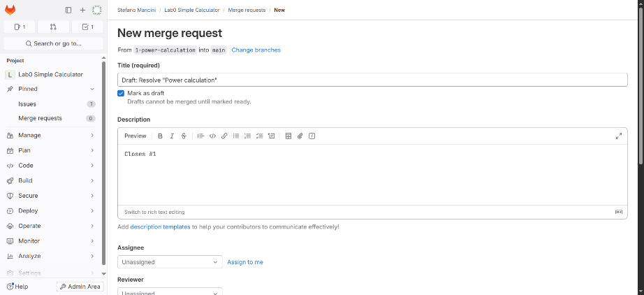Open Issues in the sidebar
Screen dimensions: 644x295
[x=27, y=104]
